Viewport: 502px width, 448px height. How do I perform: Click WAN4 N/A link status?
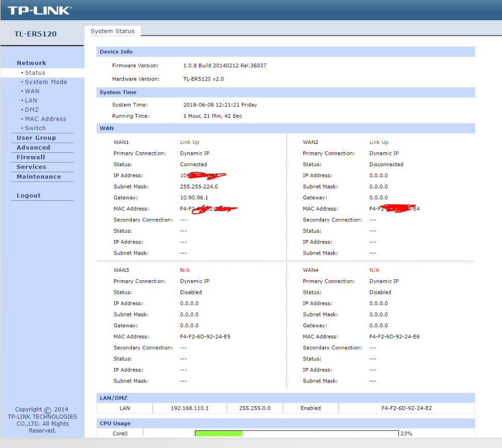(374, 270)
